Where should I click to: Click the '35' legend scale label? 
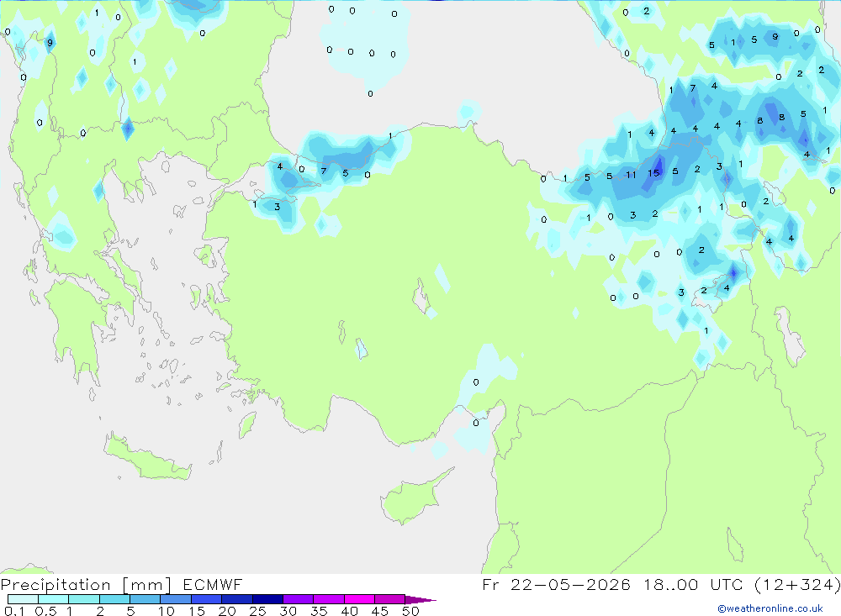point(319,611)
